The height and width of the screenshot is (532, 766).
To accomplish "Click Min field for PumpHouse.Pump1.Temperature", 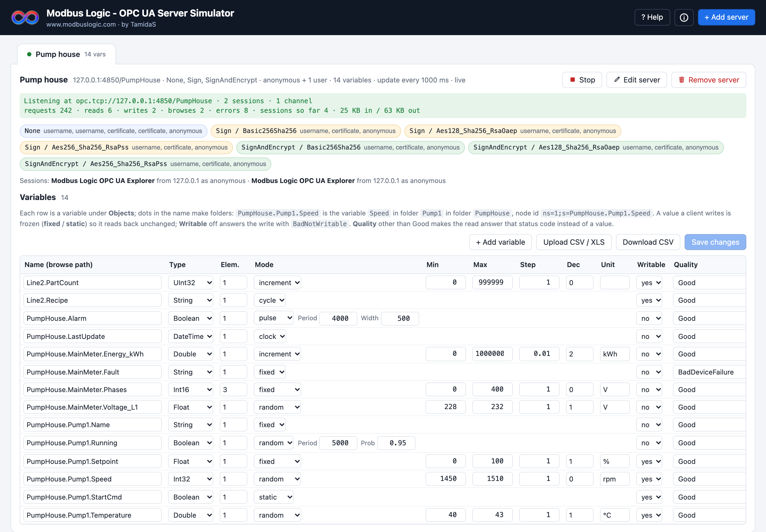I will [446, 515].
